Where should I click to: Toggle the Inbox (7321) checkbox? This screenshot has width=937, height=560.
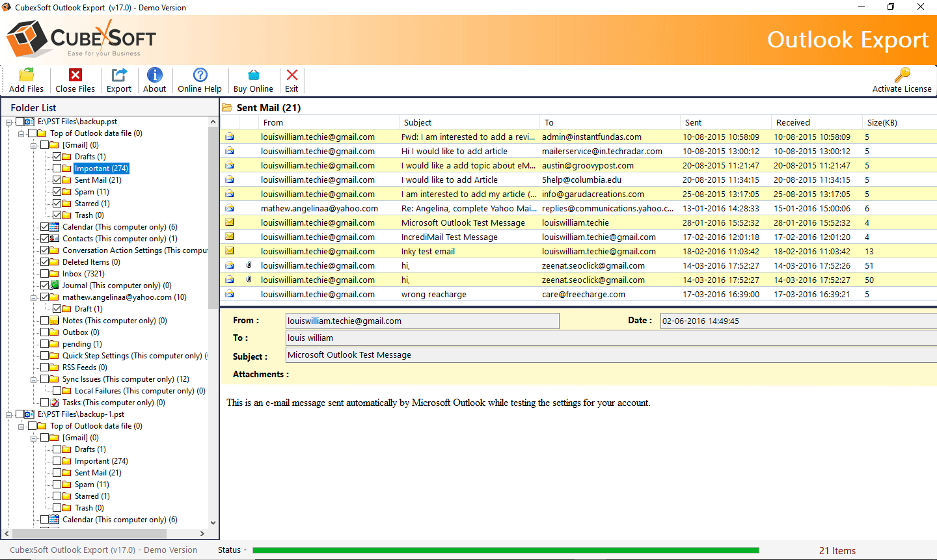tap(45, 274)
